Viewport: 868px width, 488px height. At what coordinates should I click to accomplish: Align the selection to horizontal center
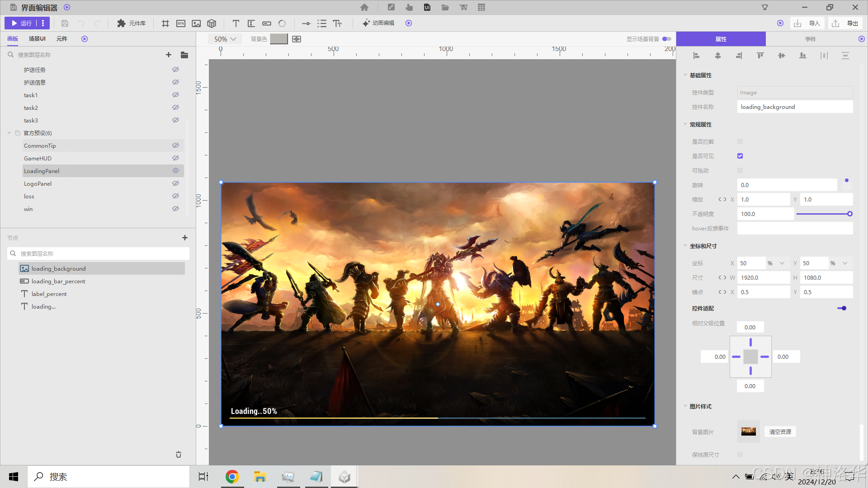point(718,56)
